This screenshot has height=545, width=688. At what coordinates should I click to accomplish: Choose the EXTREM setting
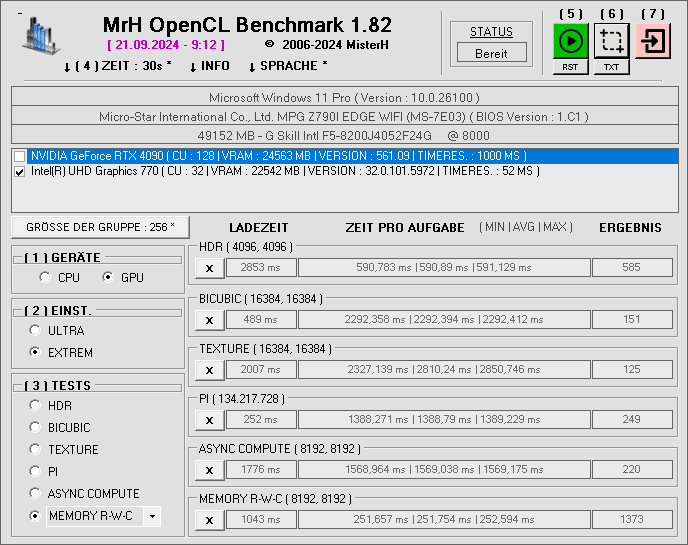(x=35, y=352)
